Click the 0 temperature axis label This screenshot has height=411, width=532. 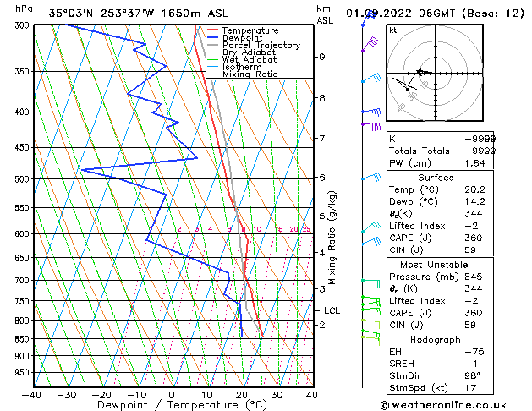(172, 395)
